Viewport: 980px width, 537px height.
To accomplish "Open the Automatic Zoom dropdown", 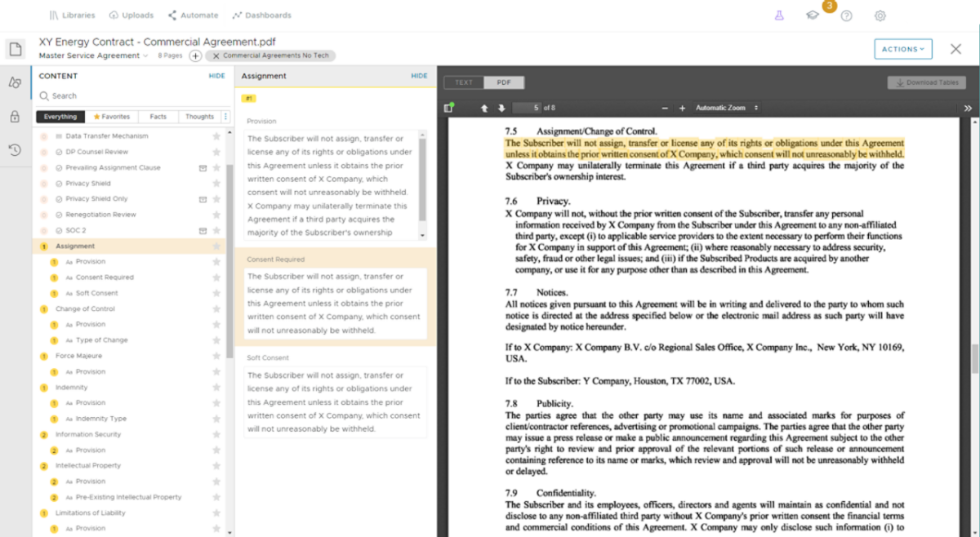I will click(x=726, y=108).
